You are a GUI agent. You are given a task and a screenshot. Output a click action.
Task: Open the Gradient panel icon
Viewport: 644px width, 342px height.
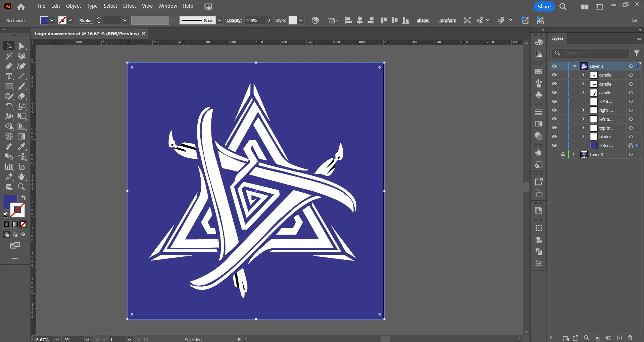(x=539, y=124)
